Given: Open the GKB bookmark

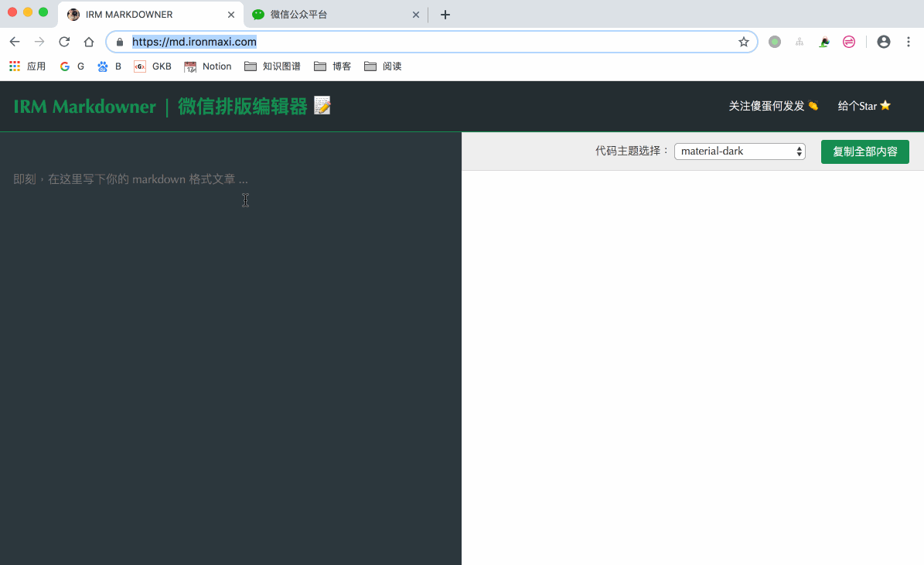Looking at the screenshot, I should pyautogui.click(x=152, y=66).
